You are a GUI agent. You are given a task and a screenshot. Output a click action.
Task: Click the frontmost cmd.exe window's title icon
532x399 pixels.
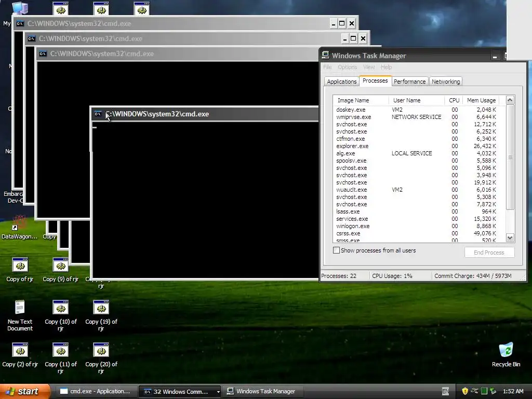[98, 114]
